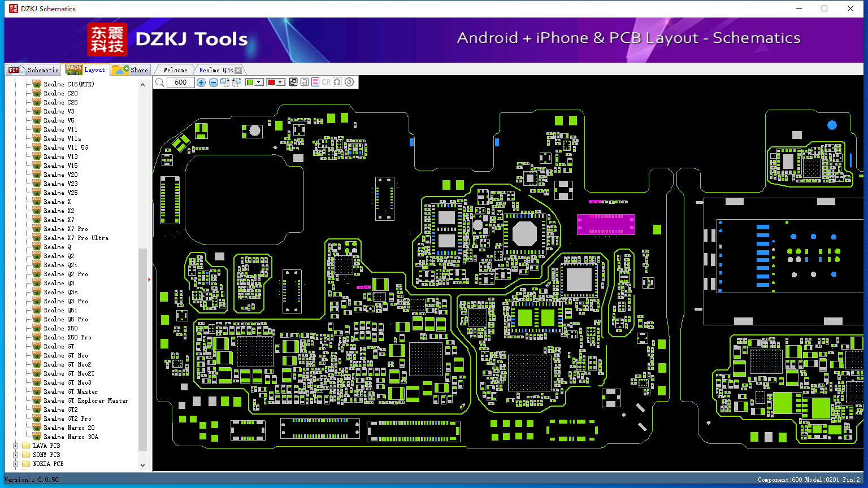Open Realme C20 in the tree
868x488 pixels.
click(x=61, y=93)
